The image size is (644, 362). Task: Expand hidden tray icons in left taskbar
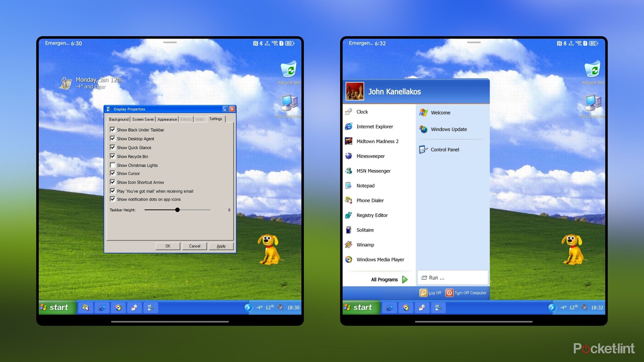click(248, 307)
